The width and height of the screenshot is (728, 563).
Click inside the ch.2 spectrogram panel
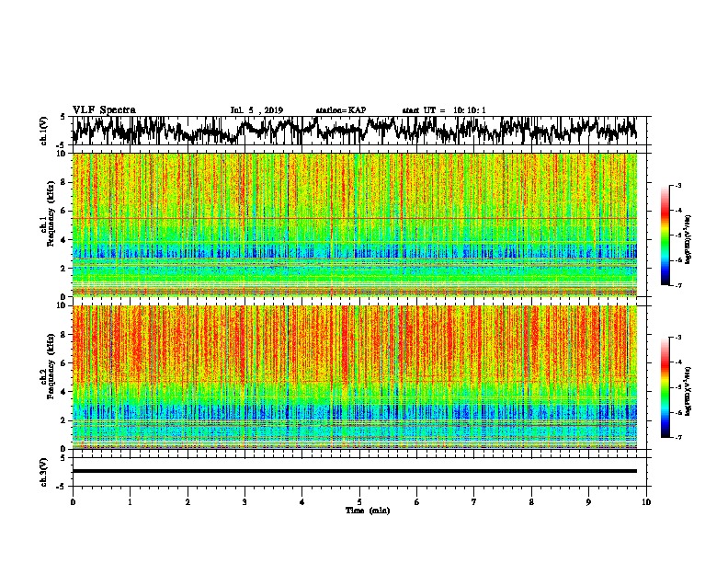pos(355,377)
